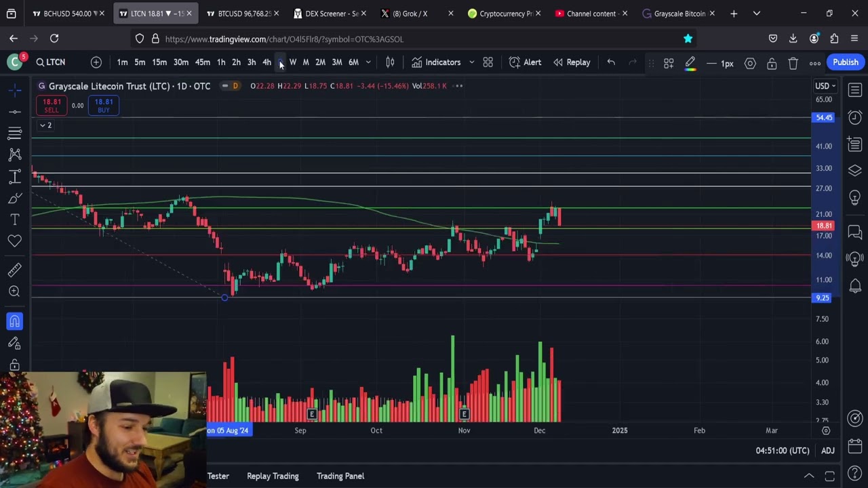Expand the collapsed indicators legend showing 2
This screenshot has width=868, height=488.
click(45, 125)
